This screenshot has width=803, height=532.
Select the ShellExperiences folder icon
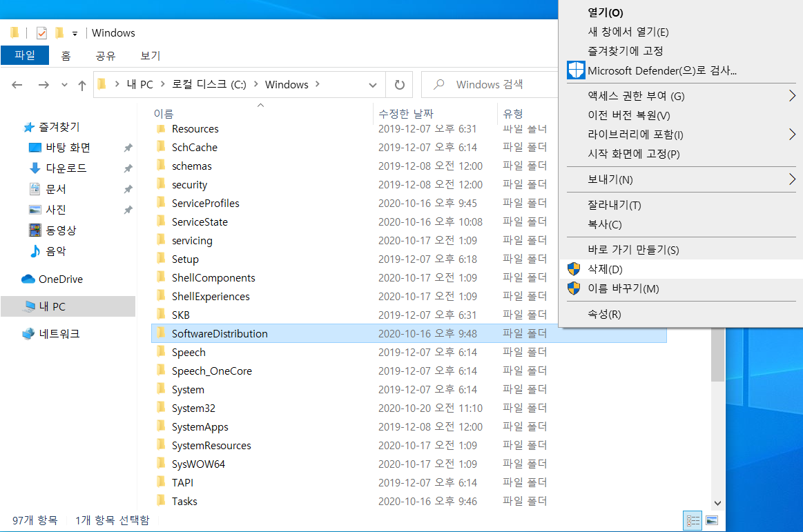161,295
